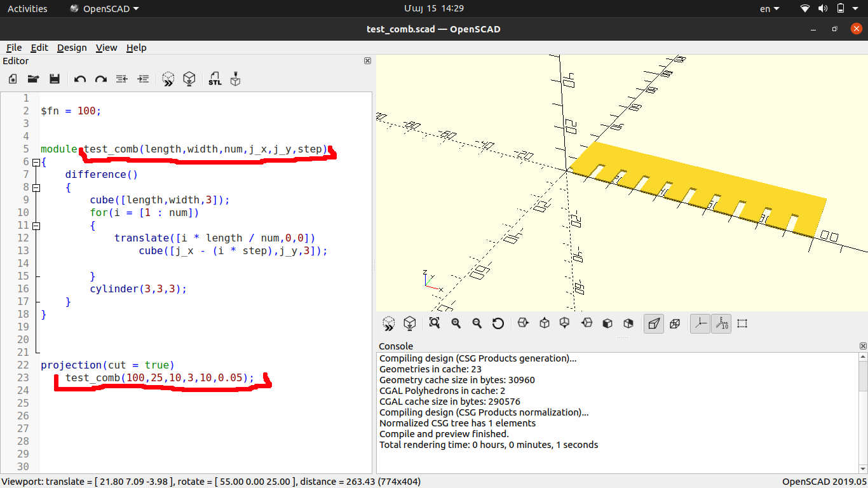The height and width of the screenshot is (488, 868).
Task: Click the Activities button
Action: coord(27,8)
